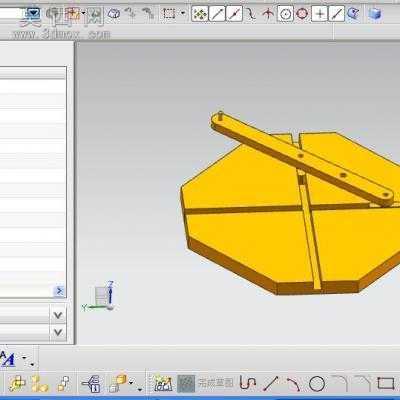Viewport: 400px width, 400px height.
Task: Click the small linked cubes icon
Action: [63, 384]
